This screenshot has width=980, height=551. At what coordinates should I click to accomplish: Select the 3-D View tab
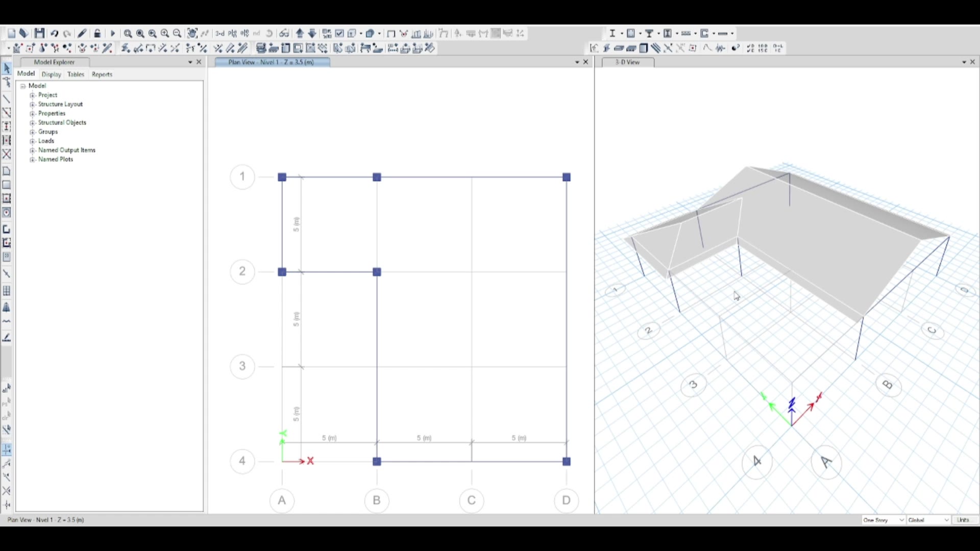coord(628,62)
